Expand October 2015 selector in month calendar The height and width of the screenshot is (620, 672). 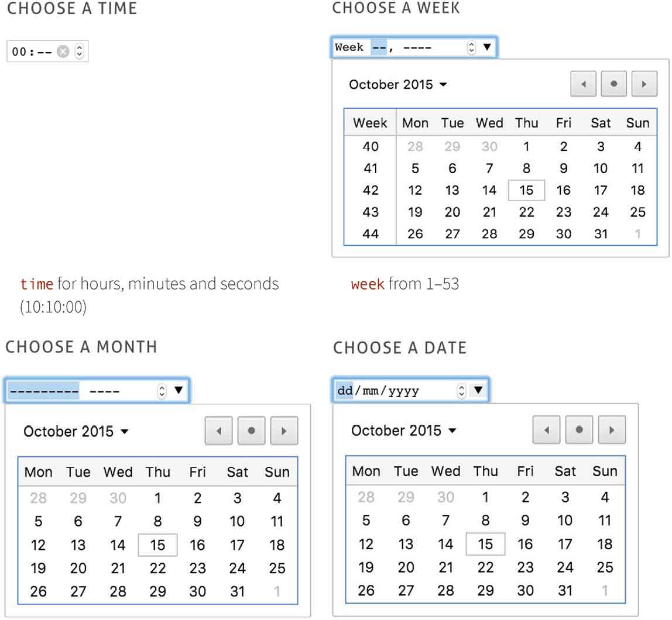coord(76,432)
